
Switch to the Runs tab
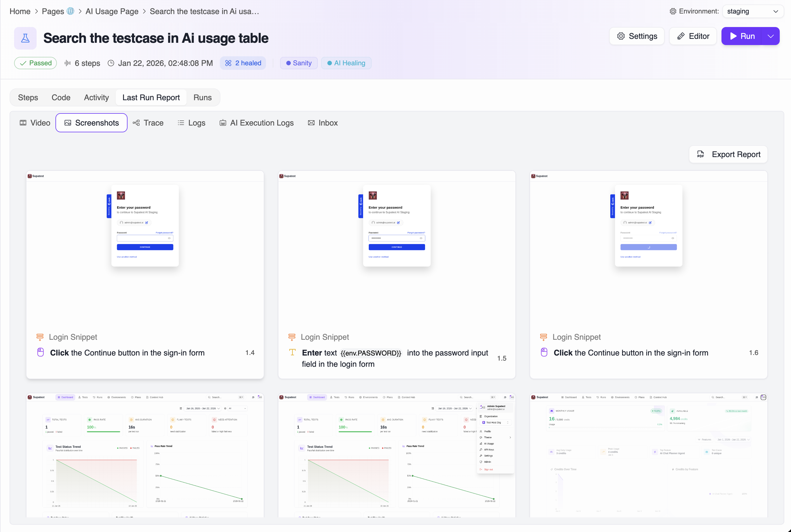click(x=202, y=98)
